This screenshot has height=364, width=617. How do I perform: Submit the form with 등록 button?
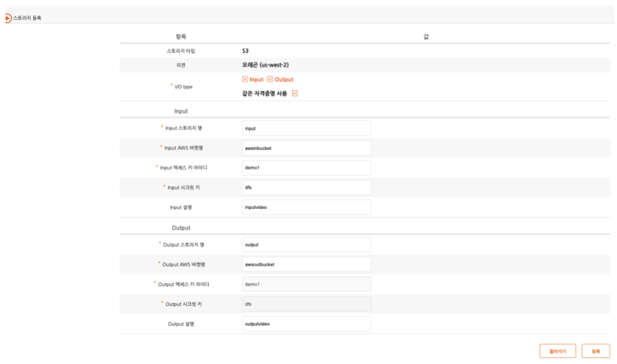click(595, 351)
